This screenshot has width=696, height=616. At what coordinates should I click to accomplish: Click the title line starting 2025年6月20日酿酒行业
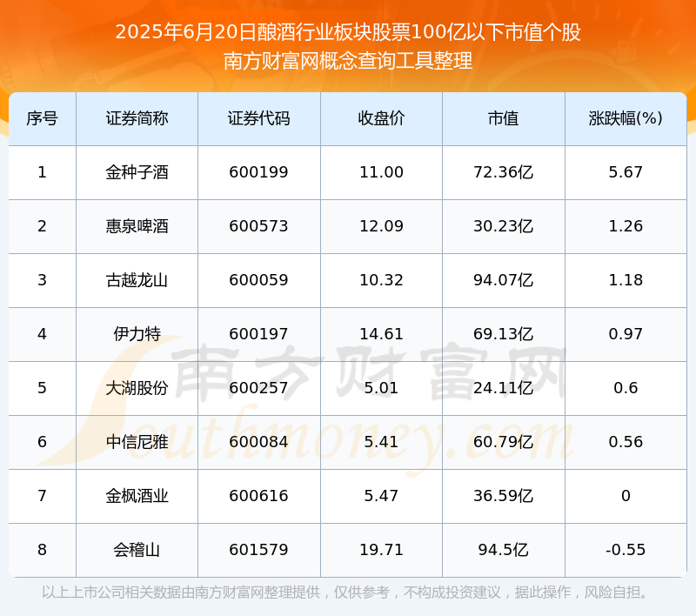pyautogui.click(x=348, y=32)
